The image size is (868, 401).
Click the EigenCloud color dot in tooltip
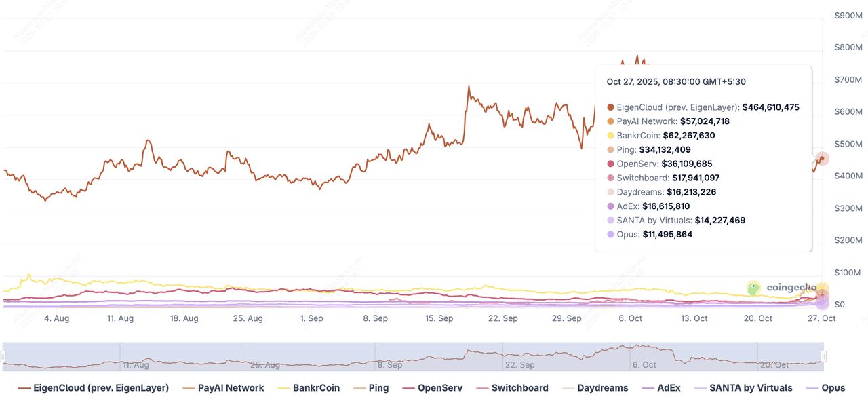[x=610, y=107]
